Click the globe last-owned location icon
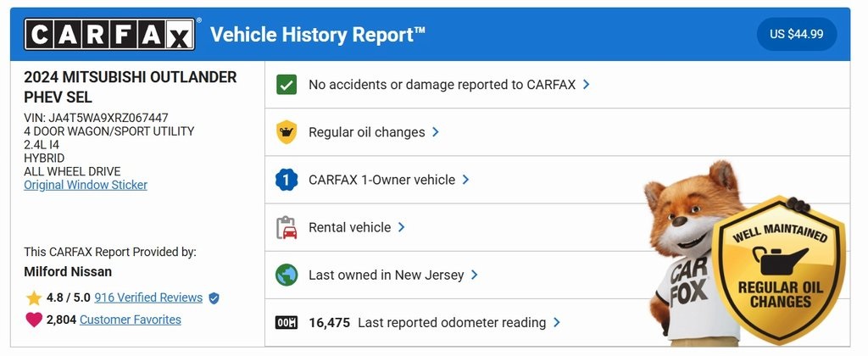 tap(287, 275)
